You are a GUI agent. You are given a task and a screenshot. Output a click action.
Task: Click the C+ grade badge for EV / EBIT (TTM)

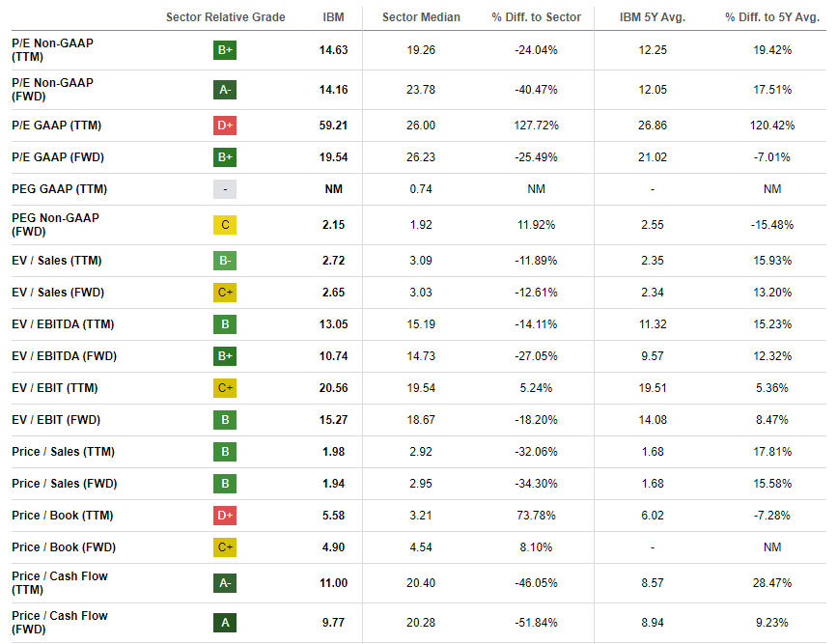click(x=225, y=388)
